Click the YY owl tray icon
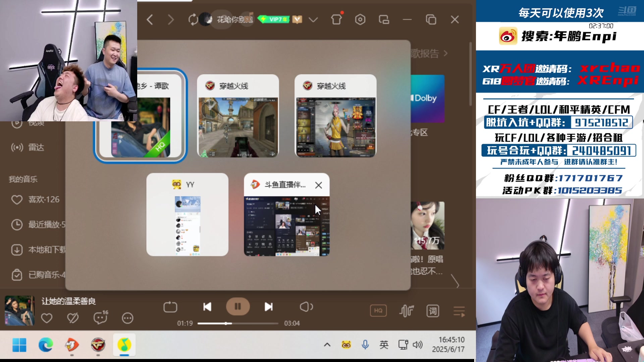 pos(346,345)
